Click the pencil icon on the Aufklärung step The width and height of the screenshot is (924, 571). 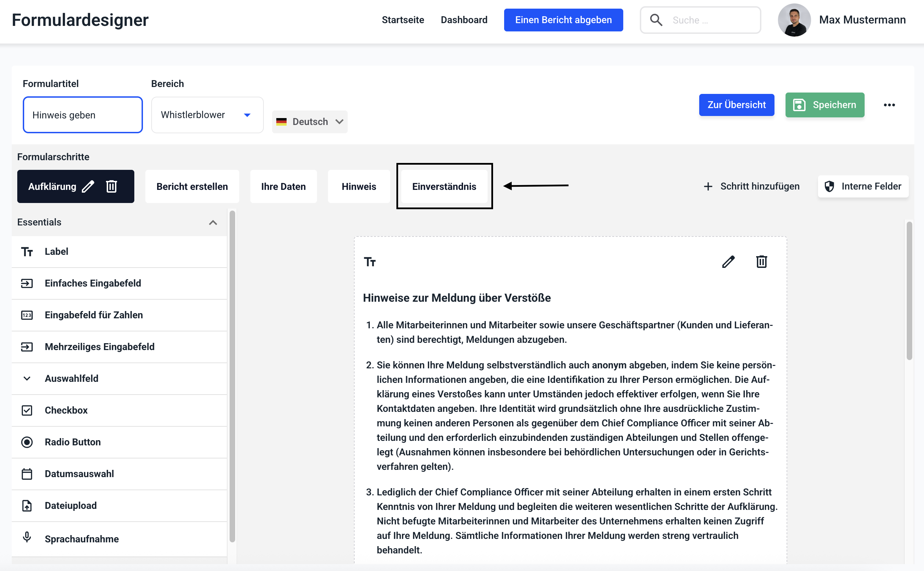point(88,186)
